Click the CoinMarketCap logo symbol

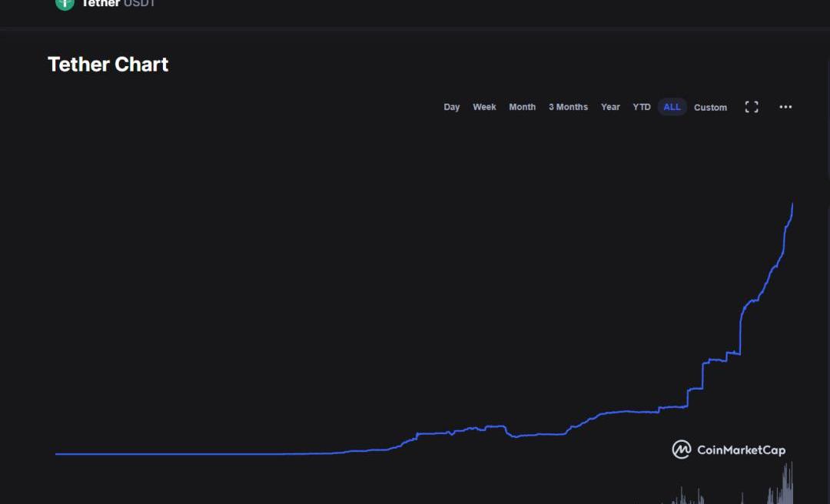(681, 449)
